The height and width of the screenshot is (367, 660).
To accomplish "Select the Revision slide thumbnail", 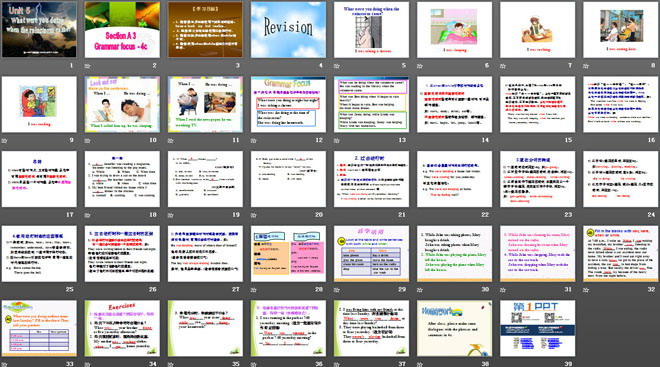I will point(288,29).
